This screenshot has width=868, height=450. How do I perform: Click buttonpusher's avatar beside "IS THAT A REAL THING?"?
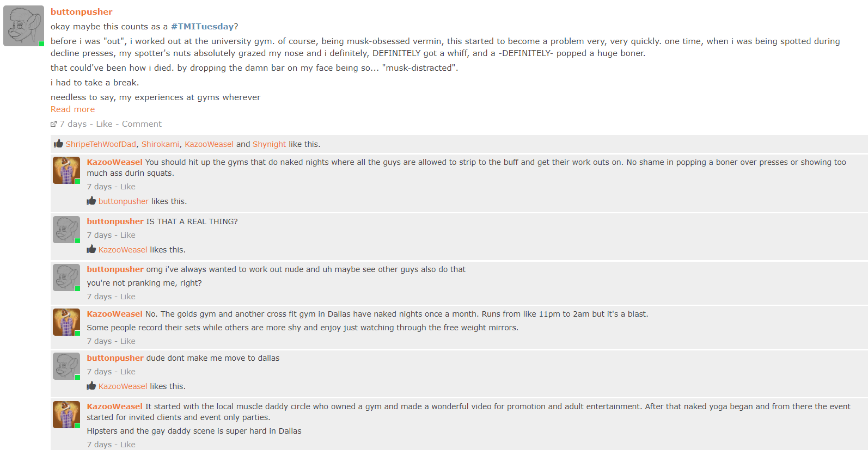coord(66,230)
